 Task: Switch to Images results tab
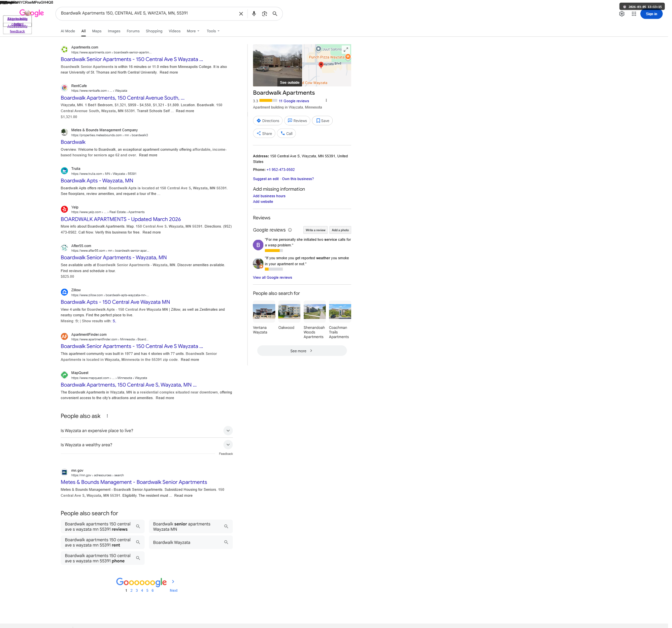tap(115, 31)
